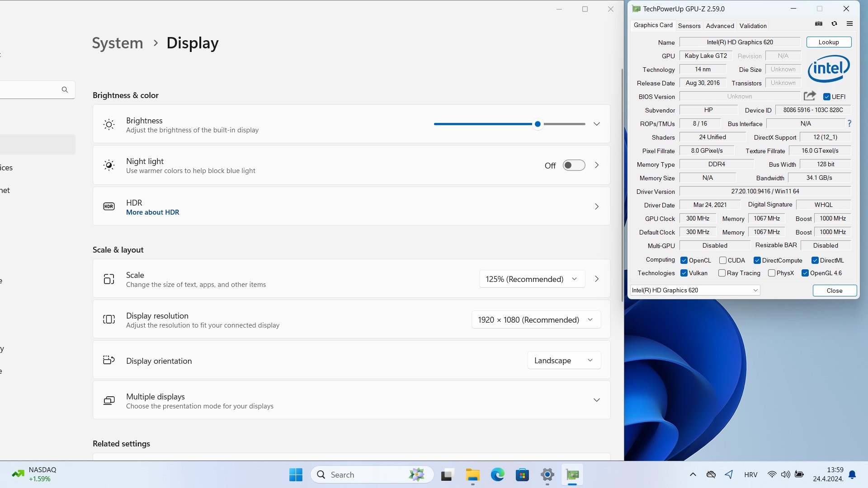Viewport: 868px width, 488px height.
Task: Click the Brightness sun icon
Action: click(x=109, y=125)
